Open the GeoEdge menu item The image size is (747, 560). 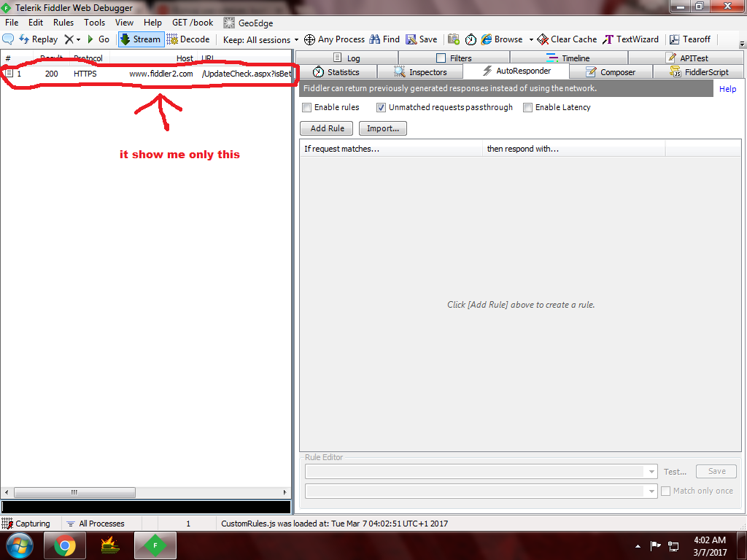pos(248,23)
